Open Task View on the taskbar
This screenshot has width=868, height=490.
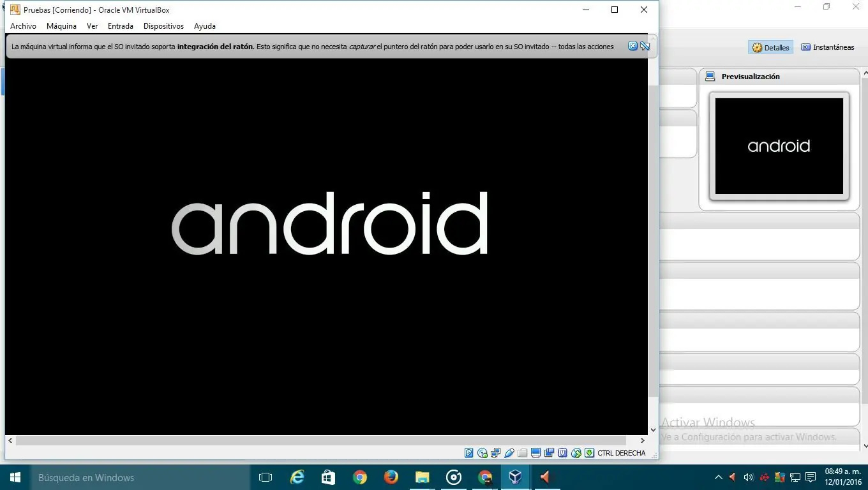tap(266, 477)
